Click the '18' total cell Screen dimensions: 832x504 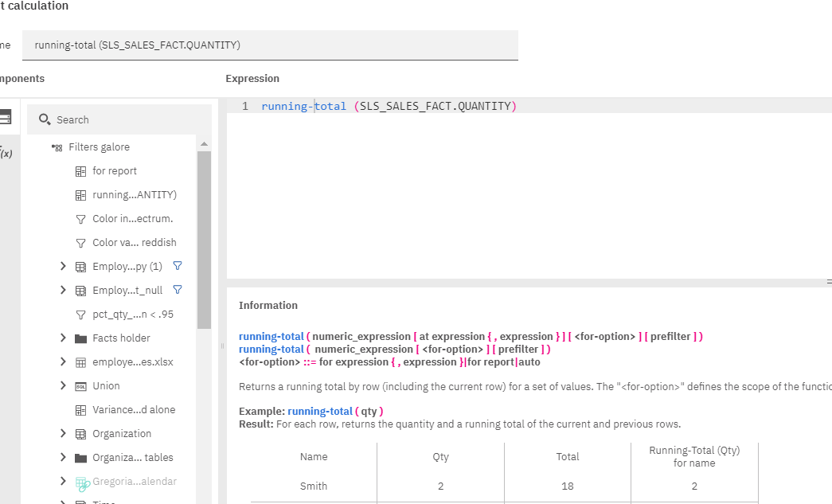567,486
